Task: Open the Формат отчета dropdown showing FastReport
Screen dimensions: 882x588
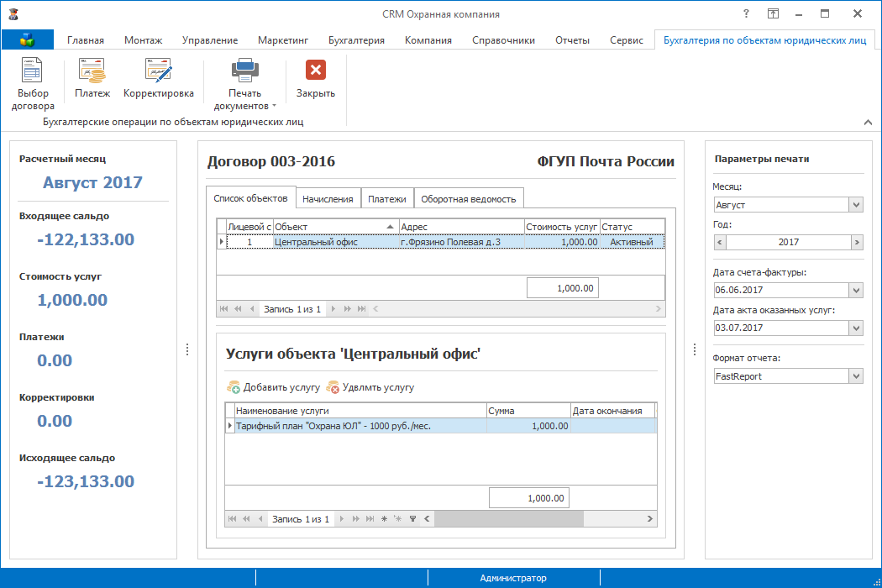Action: [856, 375]
